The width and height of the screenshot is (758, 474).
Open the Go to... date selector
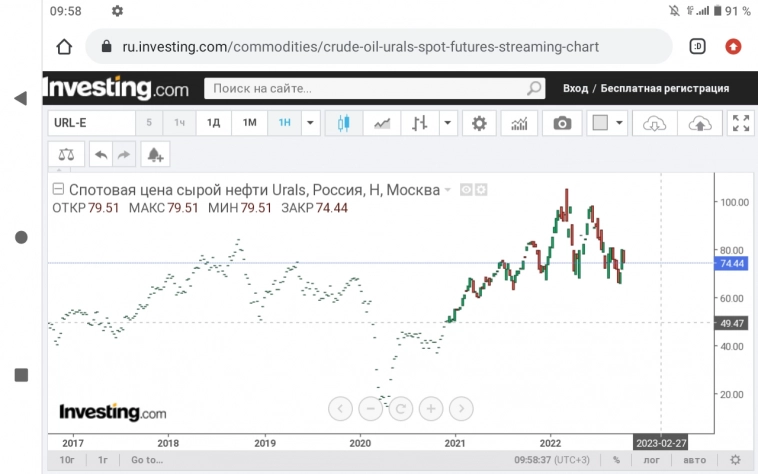(146, 460)
